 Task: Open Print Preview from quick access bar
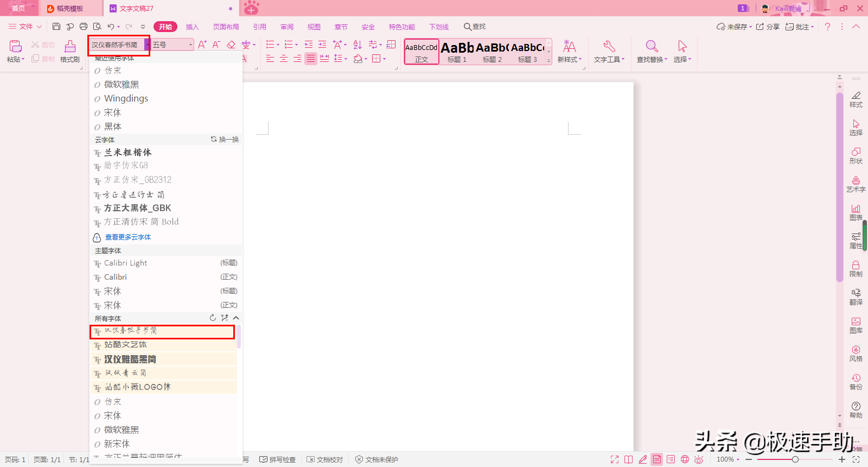click(97, 27)
